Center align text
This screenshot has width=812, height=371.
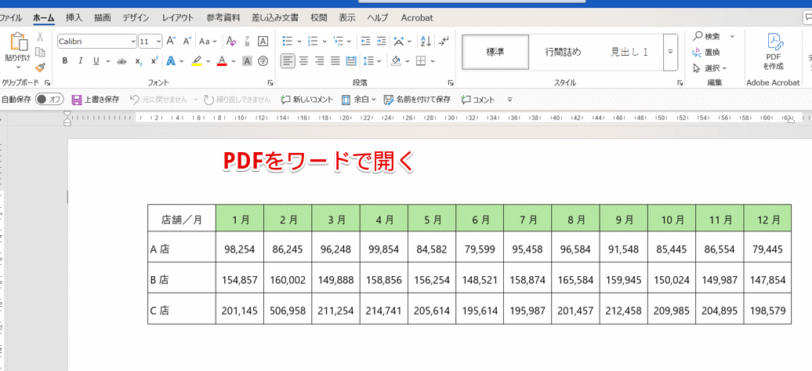[x=304, y=61]
